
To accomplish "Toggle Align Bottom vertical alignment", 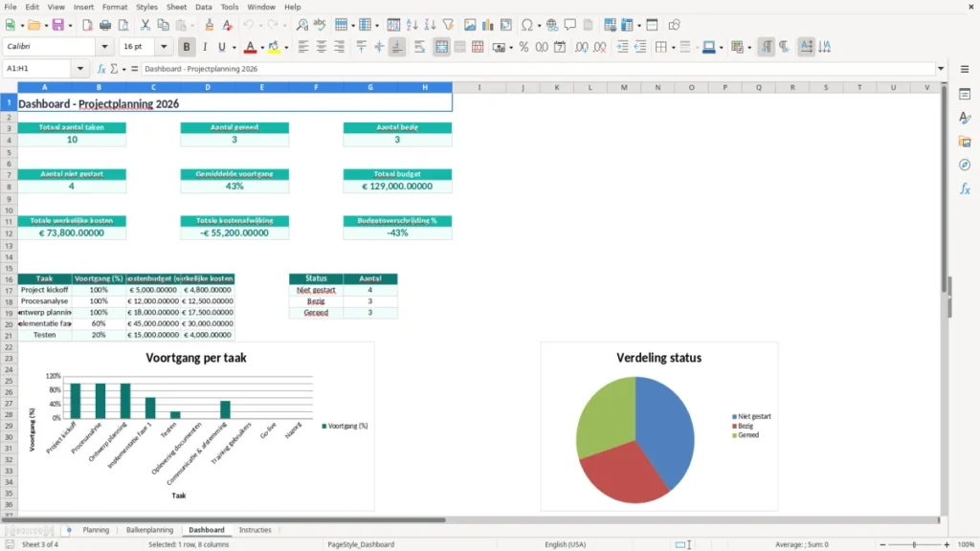I will tap(397, 47).
